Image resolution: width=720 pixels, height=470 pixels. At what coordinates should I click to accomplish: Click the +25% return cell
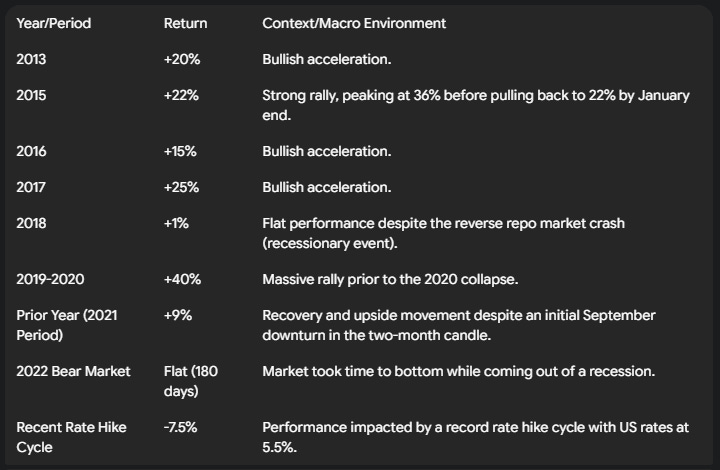181,187
